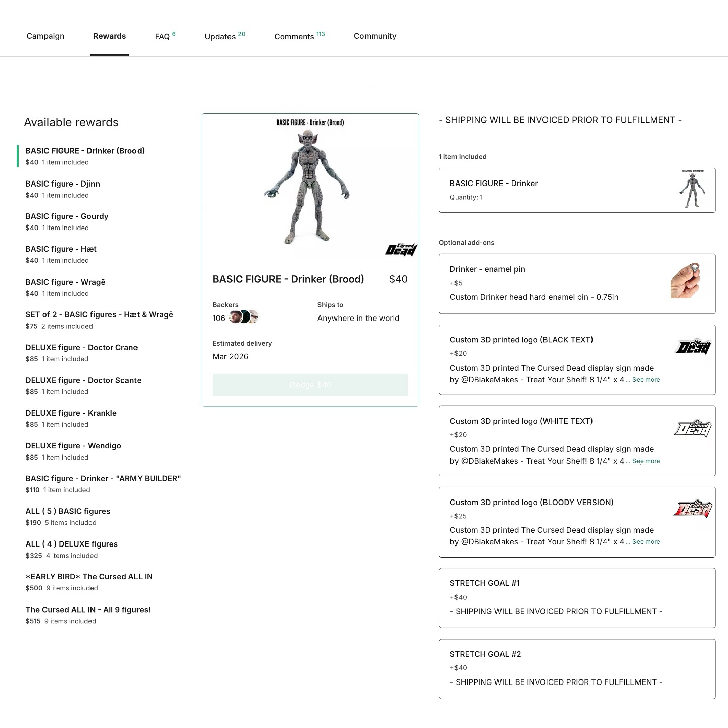The width and height of the screenshot is (728, 728).
Task: Click the BLOODY VERSION logo thumbnail
Action: tap(692, 510)
